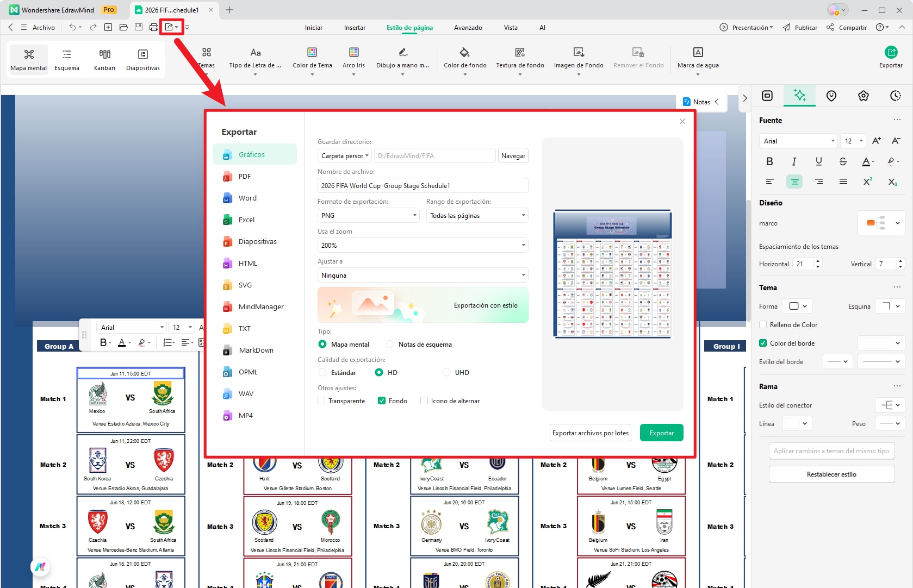The height and width of the screenshot is (588, 913).
Task: Click Exportar archivos por lotes
Action: pos(591,433)
